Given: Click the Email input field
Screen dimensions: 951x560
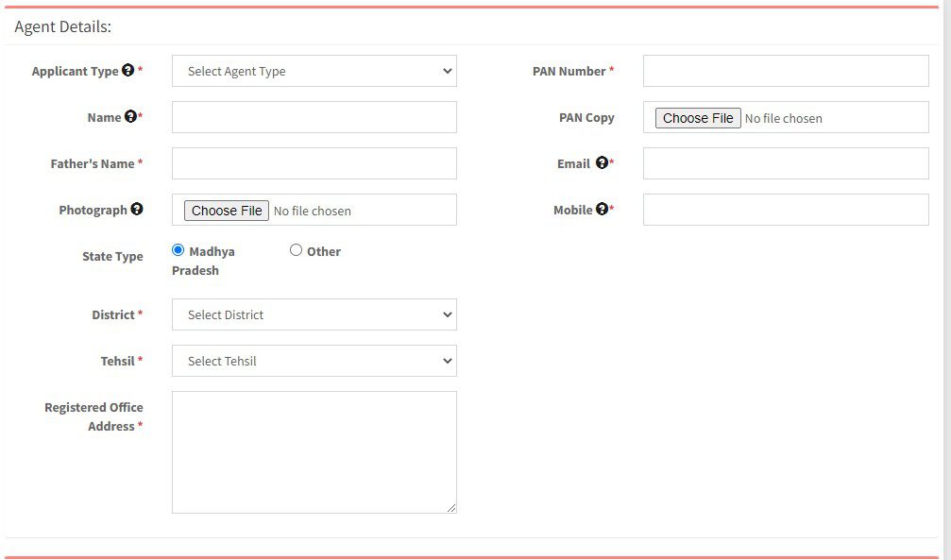Looking at the screenshot, I should point(785,163).
